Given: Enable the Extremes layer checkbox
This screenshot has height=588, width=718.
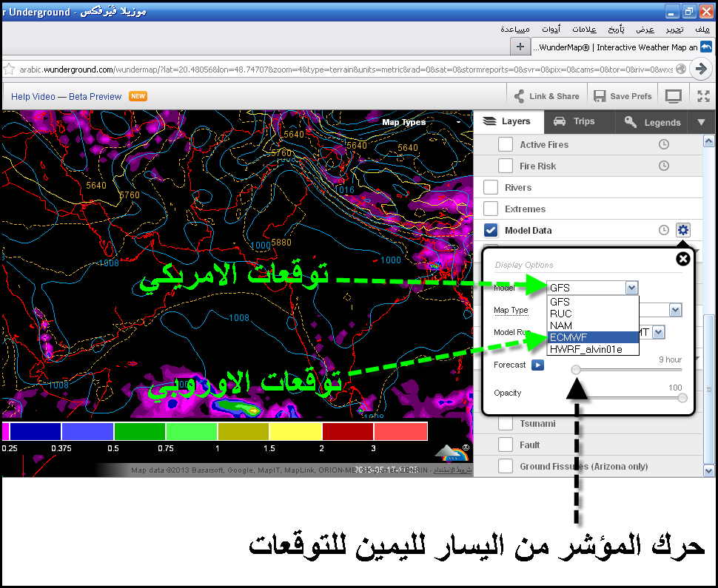Looking at the screenshot, I should coord(491,209).
